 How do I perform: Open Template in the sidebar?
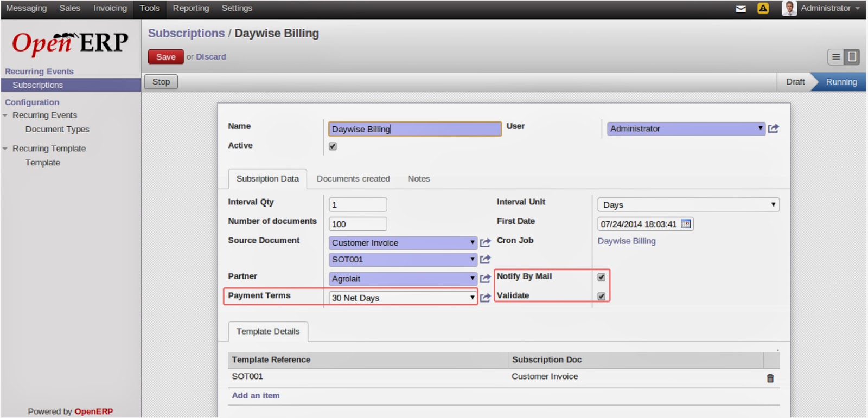click(43, 163)
